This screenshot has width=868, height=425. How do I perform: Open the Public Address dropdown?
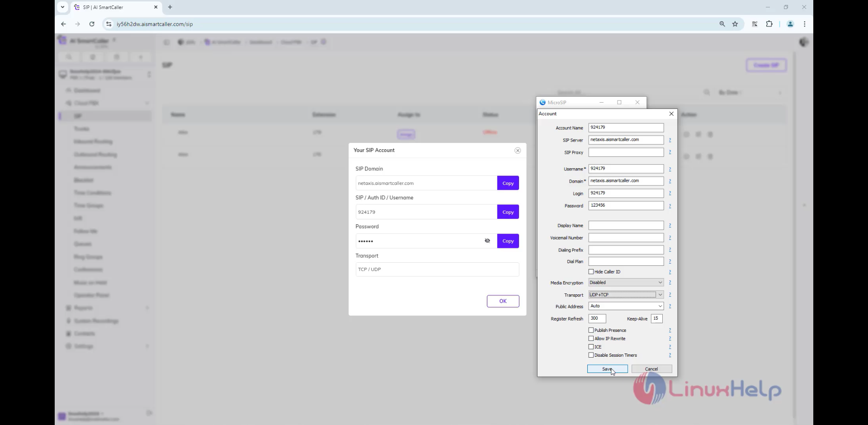[x=626, y=306]
